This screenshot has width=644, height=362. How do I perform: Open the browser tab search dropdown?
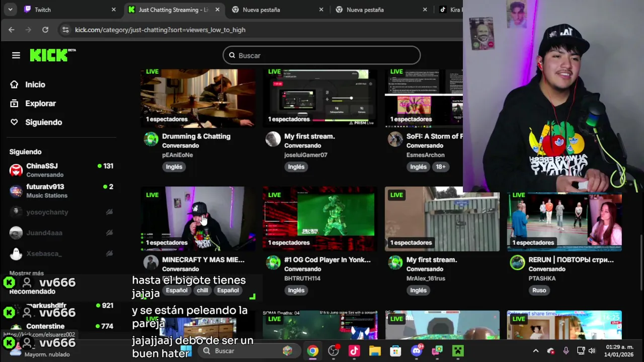point(10,10)
